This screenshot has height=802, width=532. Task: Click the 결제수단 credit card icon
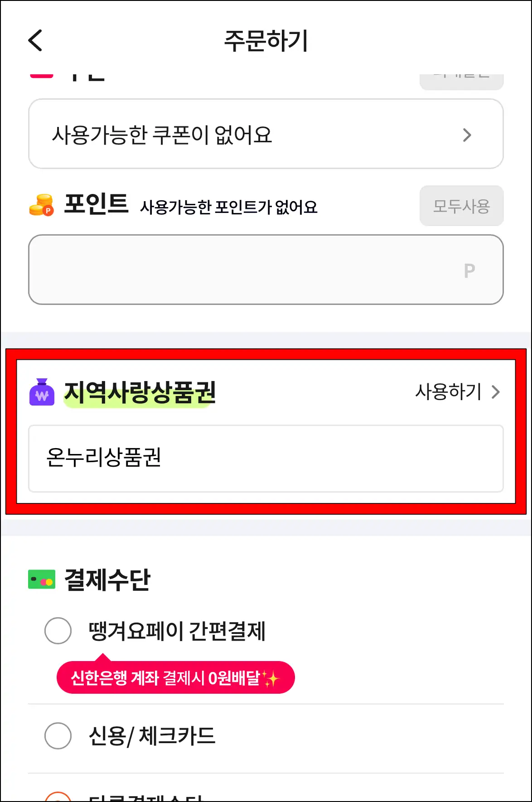coord(41,578)
